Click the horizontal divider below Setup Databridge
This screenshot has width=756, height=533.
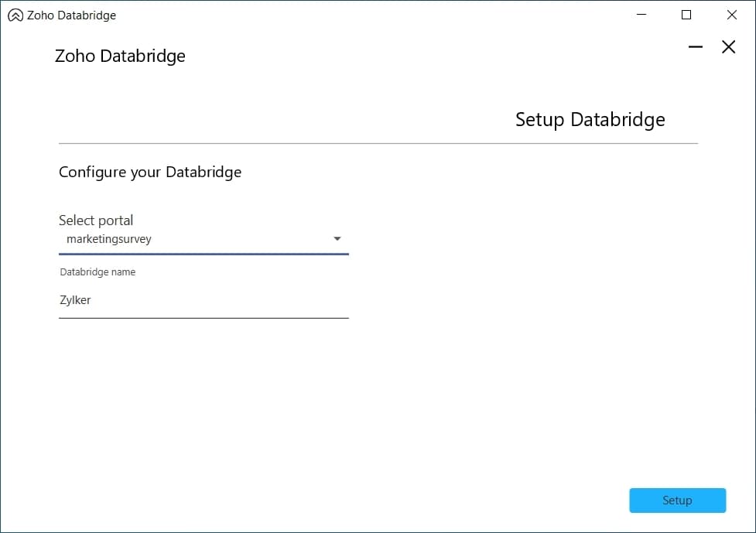pos(378,143)
